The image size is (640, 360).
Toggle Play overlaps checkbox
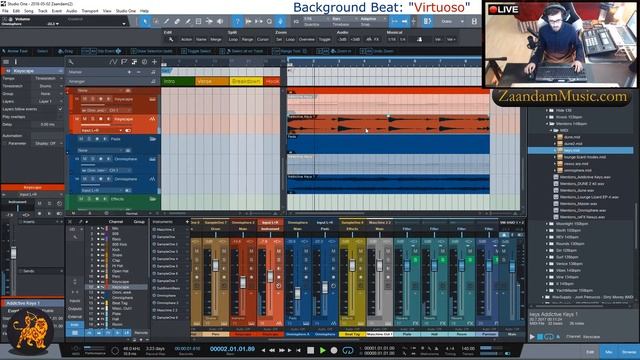60,117
